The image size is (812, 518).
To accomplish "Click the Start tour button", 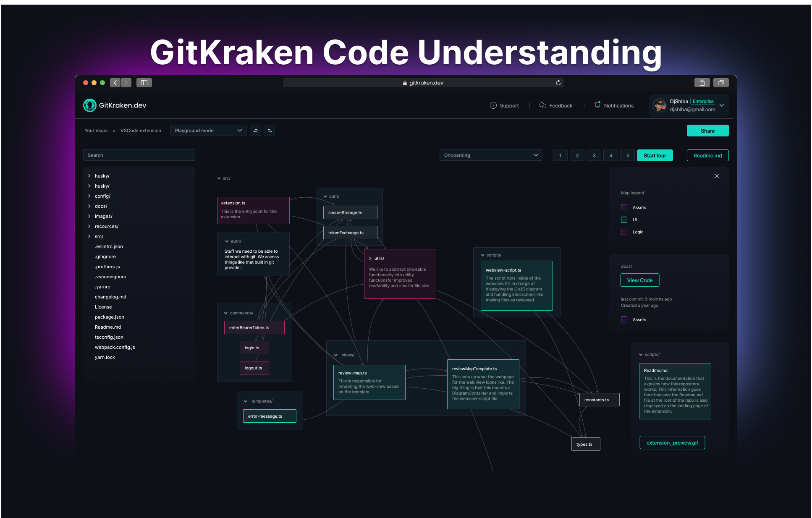I will pos(655,155).
